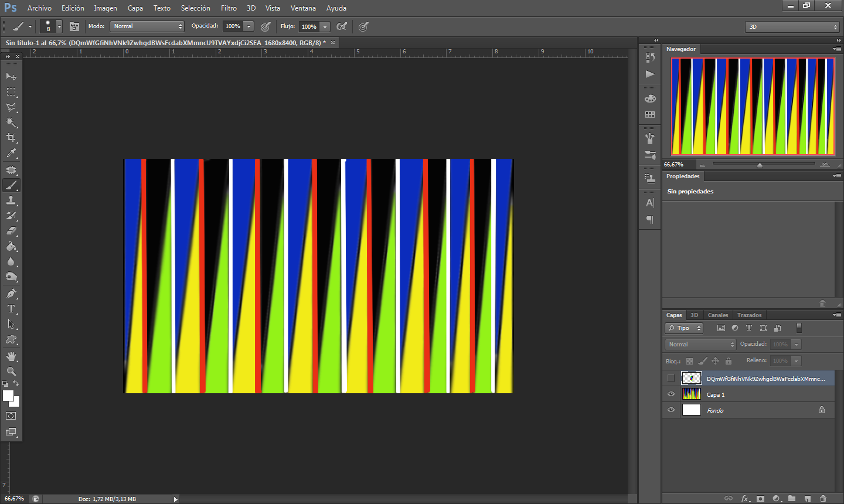844x504 pixels.
Task: Select the Pen tool
Action: 11,294
